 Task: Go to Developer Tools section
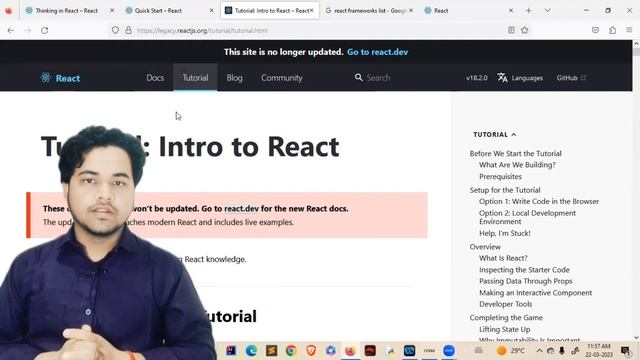pos(506,304)
